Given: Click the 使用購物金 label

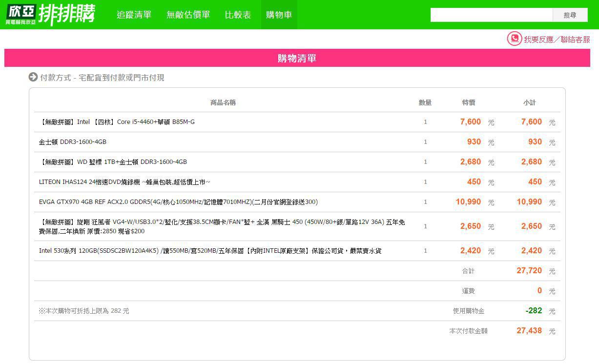Looking at the screenshot, I should (469, 311).
